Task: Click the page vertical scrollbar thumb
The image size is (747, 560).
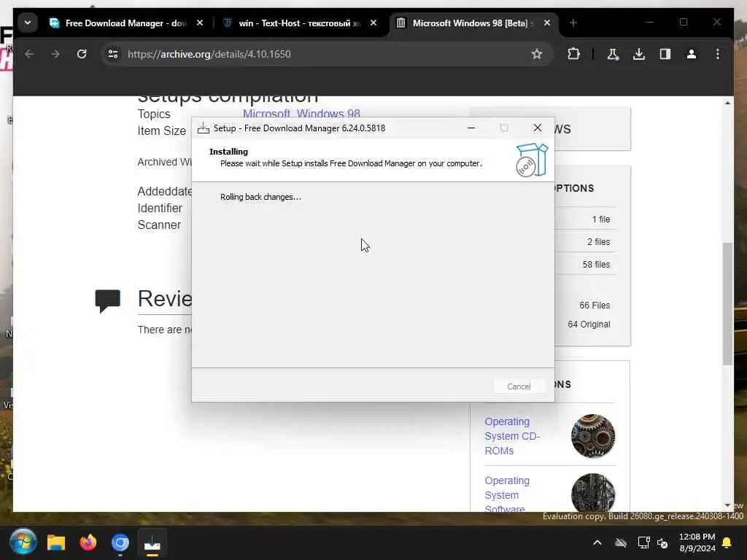Action: (x=727, y=304)
